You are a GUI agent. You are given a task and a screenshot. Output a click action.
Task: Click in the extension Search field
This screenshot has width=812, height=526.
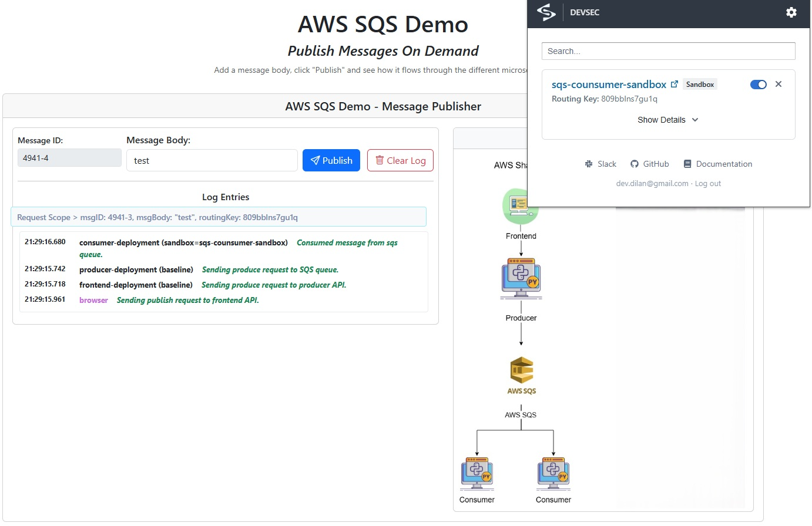pos(669,51)
